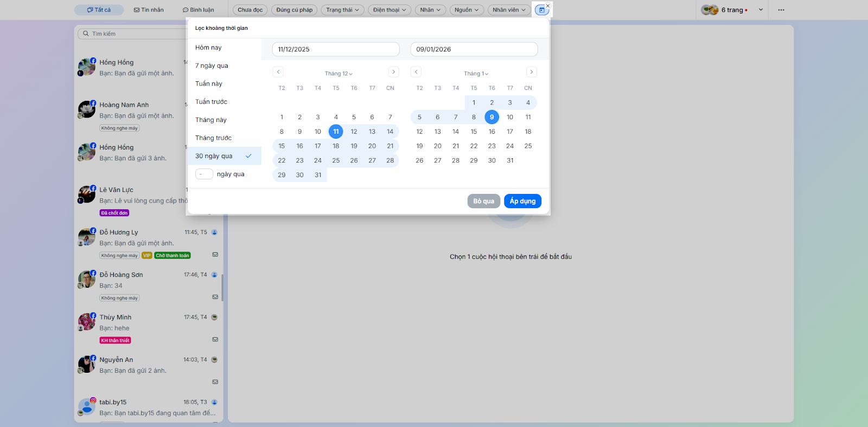
Task: Click the mail icon on Nguyễn An's conversation
Action: pos(215,381)
